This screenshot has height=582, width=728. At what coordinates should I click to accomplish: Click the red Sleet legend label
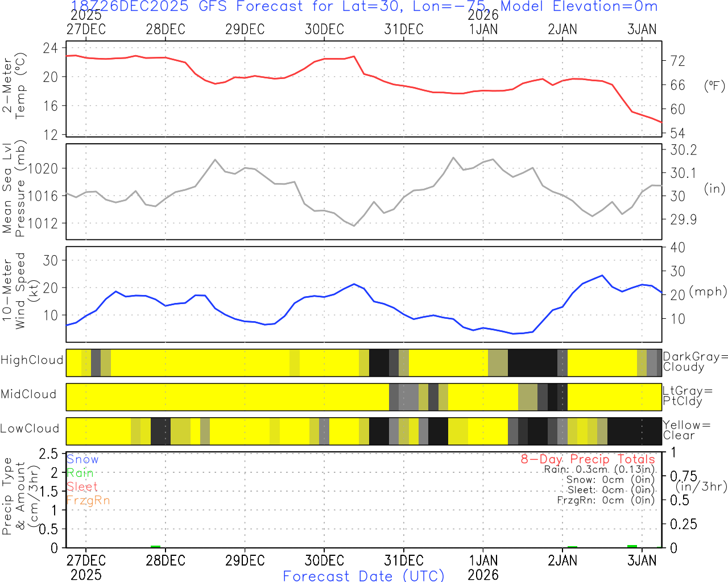tap(82, 487)
